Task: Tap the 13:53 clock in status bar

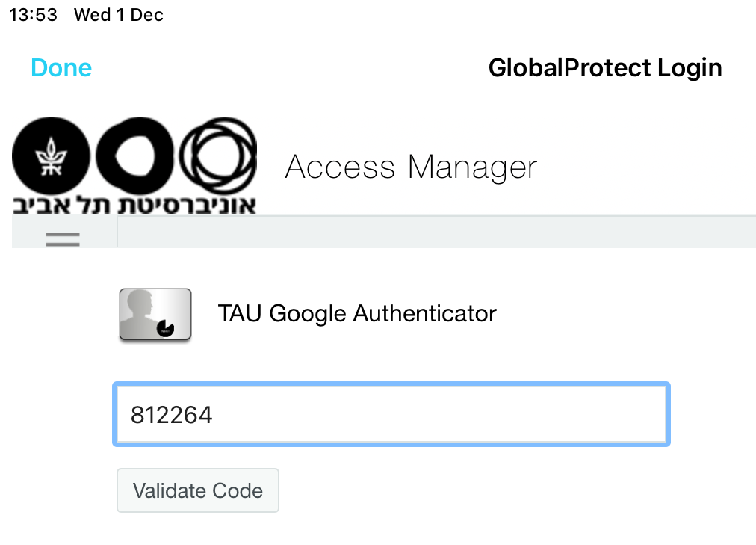Action: click(34, 15)
